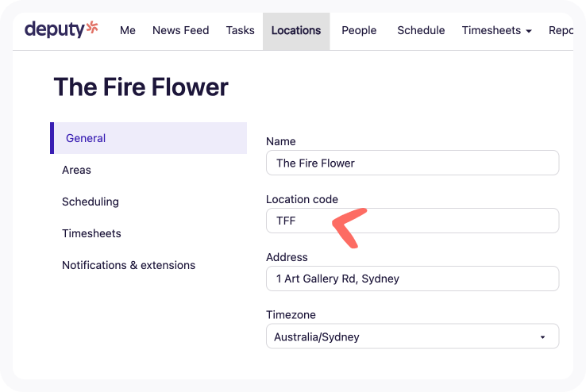
Task: Click the Address input field
Action: [x=413, y=279]
